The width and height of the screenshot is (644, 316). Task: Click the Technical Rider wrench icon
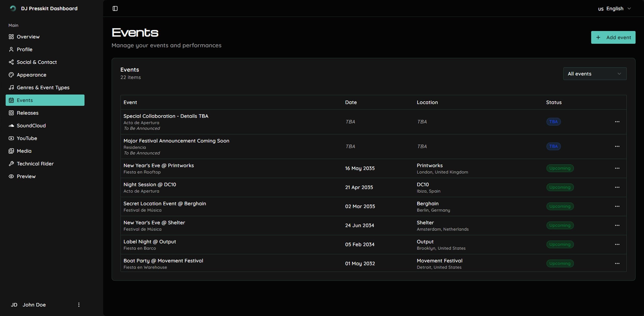(x=11, y=163)
